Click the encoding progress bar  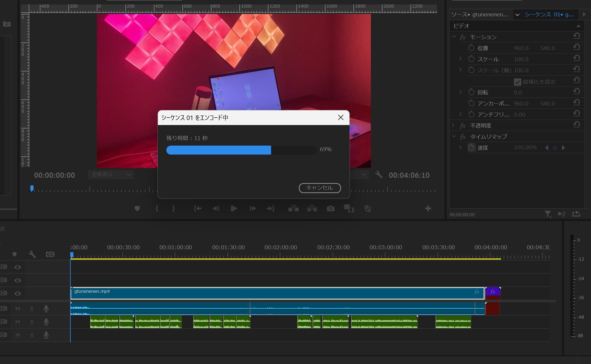[242, 150]
